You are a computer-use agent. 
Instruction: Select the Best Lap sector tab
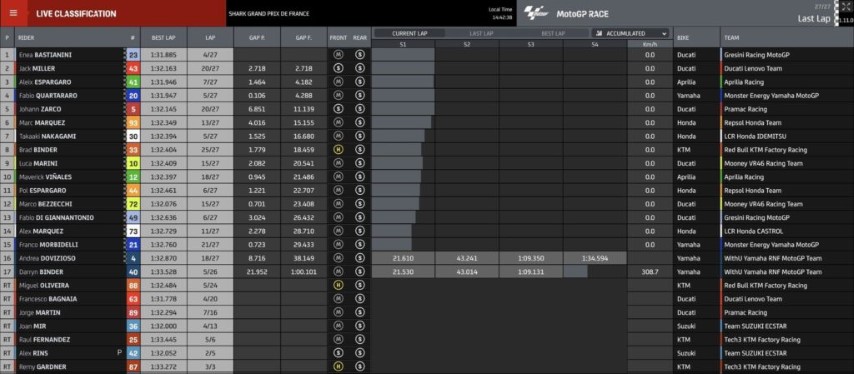click(553, 34)
